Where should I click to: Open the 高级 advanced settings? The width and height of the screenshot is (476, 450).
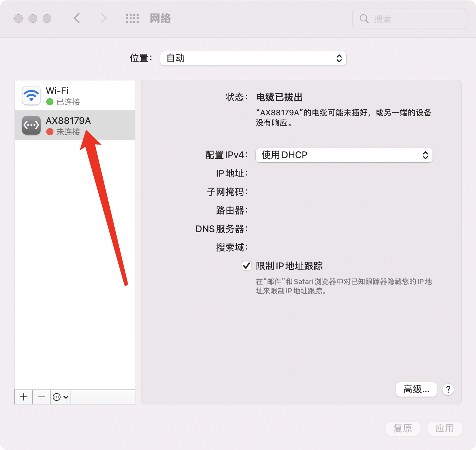click(416, 389)
